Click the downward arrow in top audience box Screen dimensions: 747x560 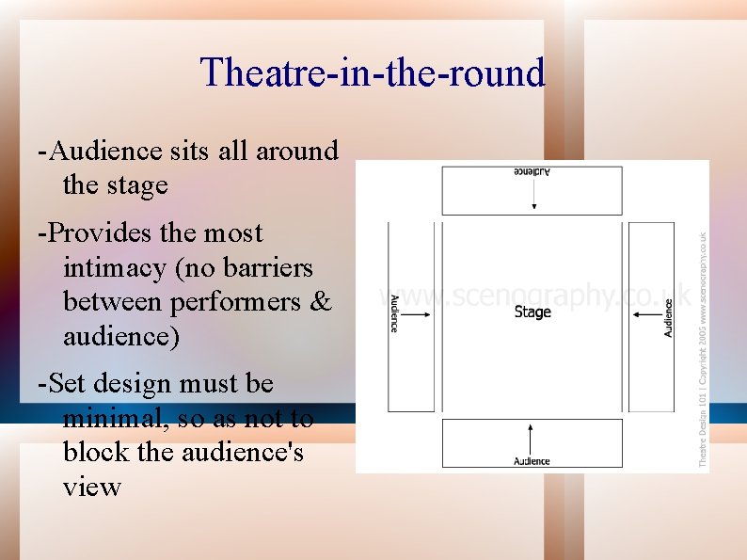coord(534,195)
